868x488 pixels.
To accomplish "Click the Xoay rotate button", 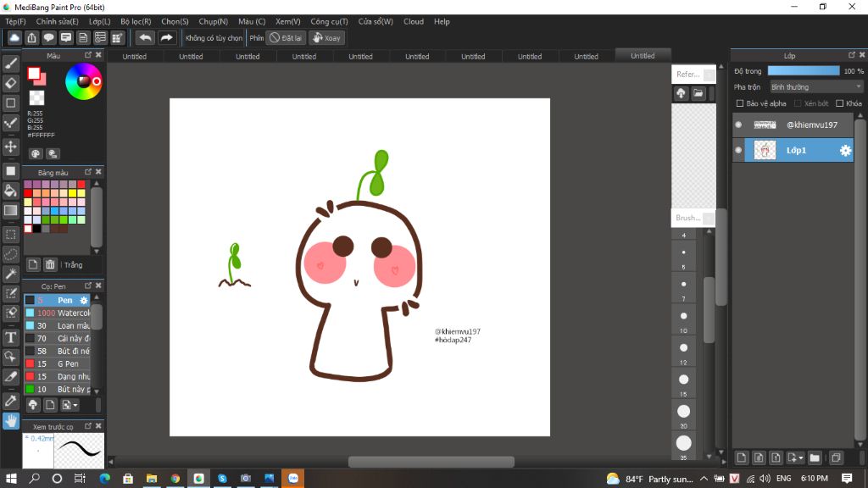I will (x=326, y=37).
